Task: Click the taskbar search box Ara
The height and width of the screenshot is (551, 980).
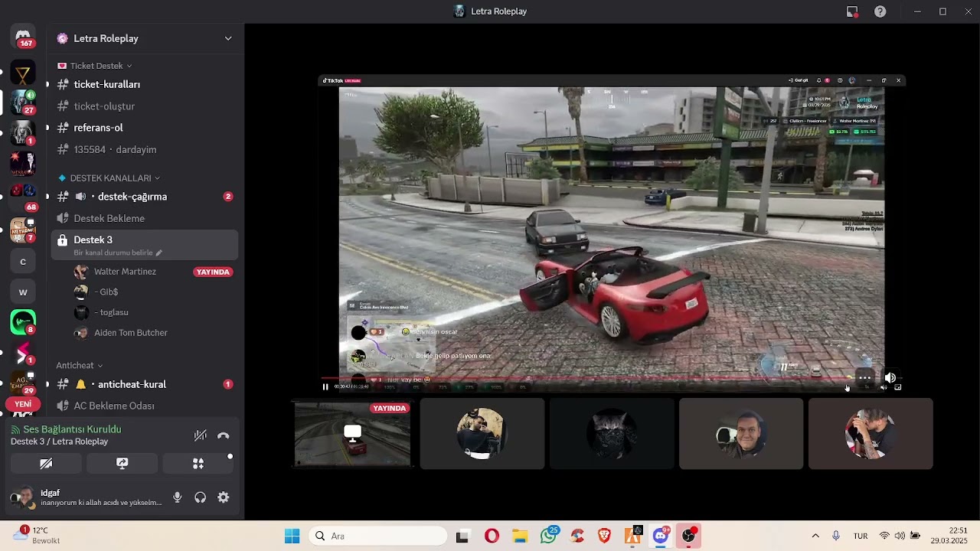Action: tap(377, 536)
